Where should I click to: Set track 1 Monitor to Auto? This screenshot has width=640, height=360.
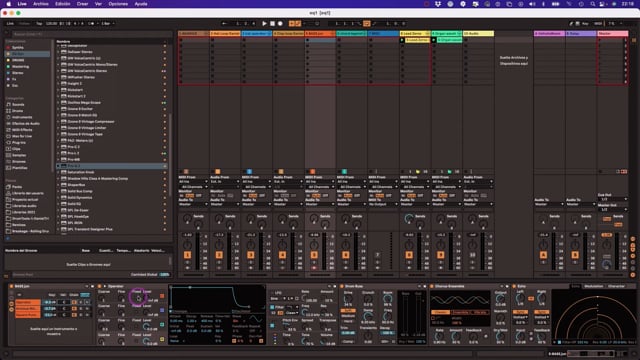(190, 196)
